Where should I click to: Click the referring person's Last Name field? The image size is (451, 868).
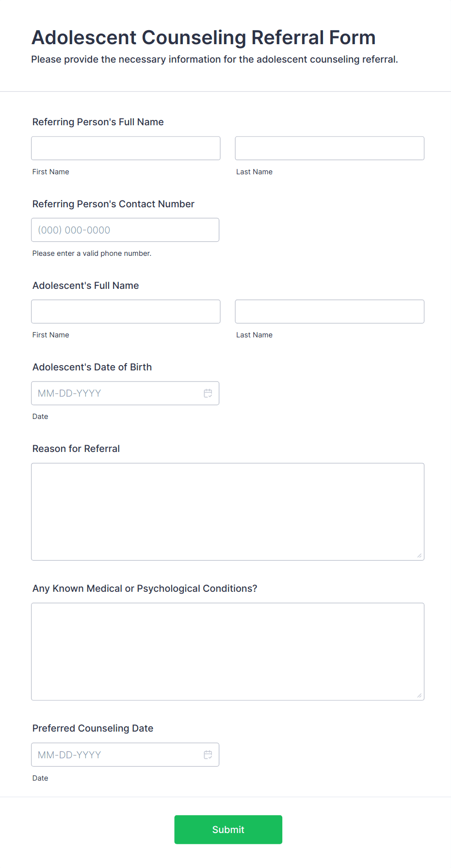pos(329,148)
